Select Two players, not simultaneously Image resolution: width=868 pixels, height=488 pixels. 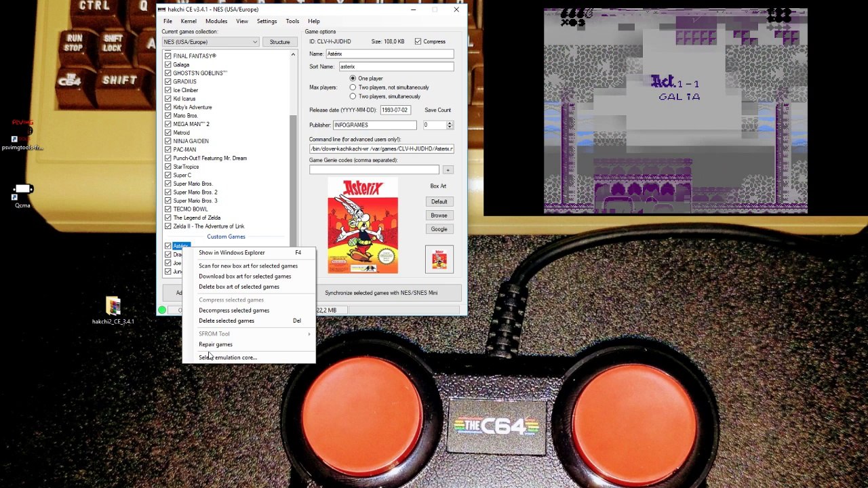(353, 87)
